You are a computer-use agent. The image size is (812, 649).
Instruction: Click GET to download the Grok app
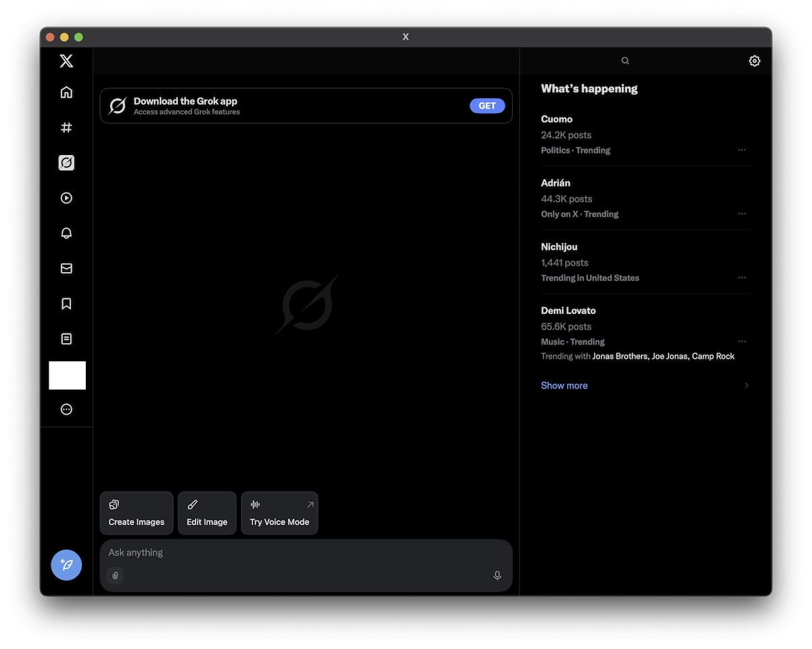point(487,106)
